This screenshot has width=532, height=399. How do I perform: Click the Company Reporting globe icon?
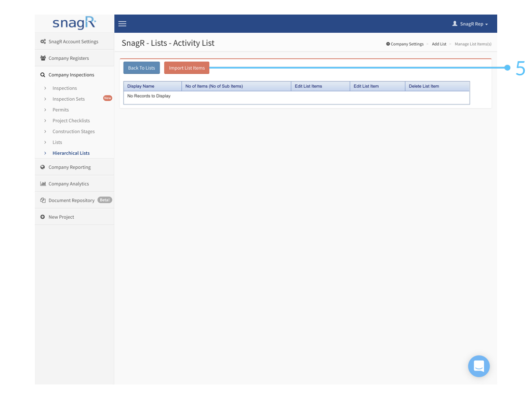point(43,167)
